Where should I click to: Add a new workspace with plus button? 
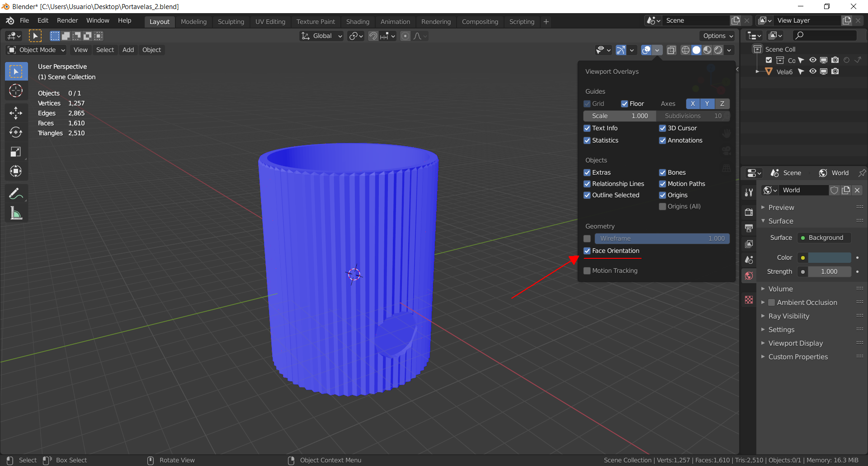[546, 22]
